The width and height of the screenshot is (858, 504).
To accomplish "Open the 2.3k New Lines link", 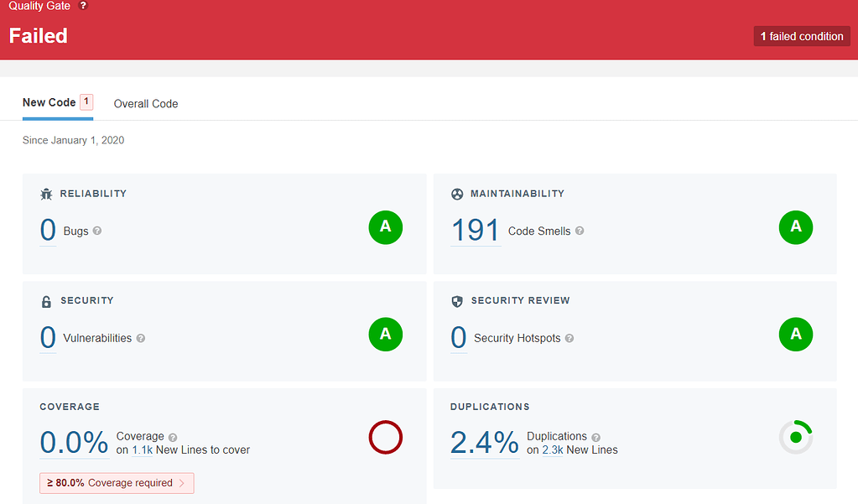I will tap(553, 449).
